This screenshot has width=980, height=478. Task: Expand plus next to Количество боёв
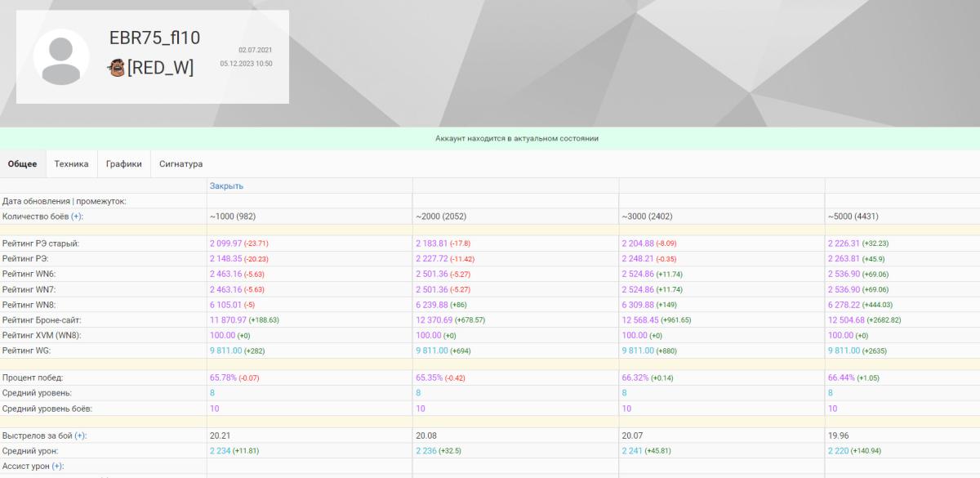point(77,217)
